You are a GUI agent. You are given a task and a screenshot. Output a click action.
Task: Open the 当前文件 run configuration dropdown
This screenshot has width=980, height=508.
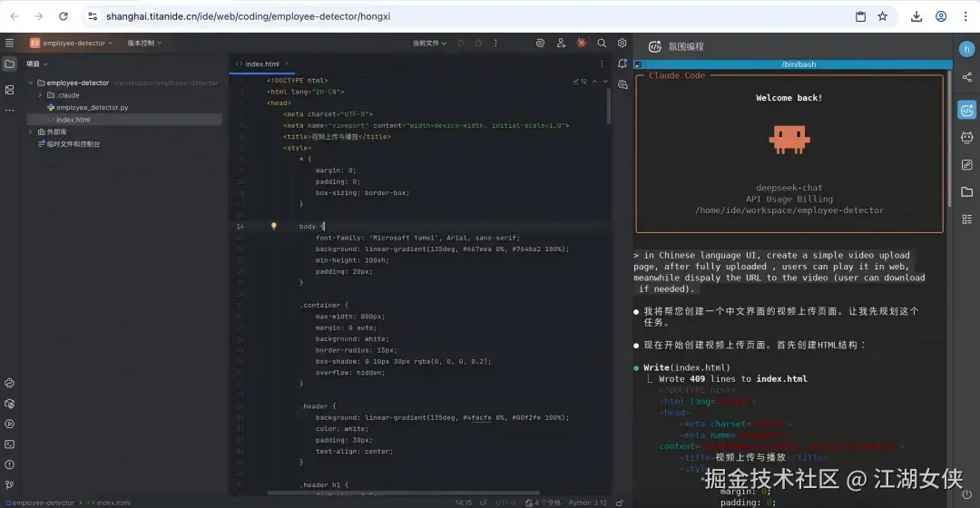point(429,44)
